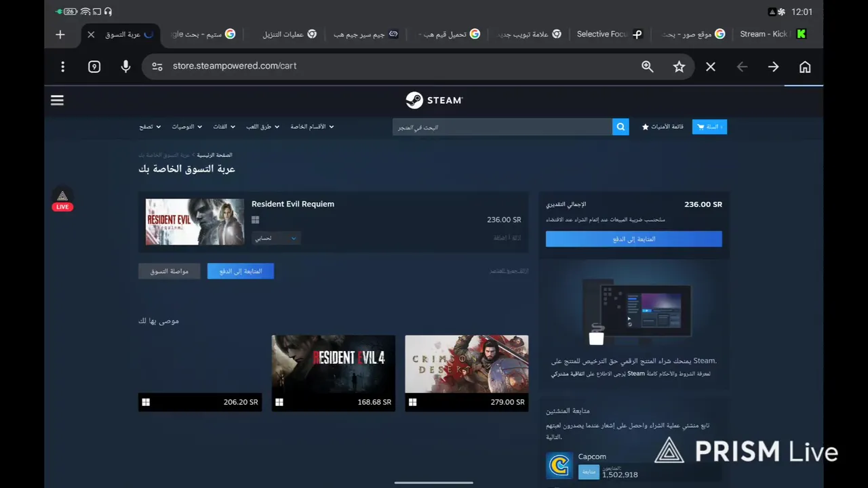Click the Wi-Fi status bar icon
This screenshot has width=868, height=488.
point(85,12)
